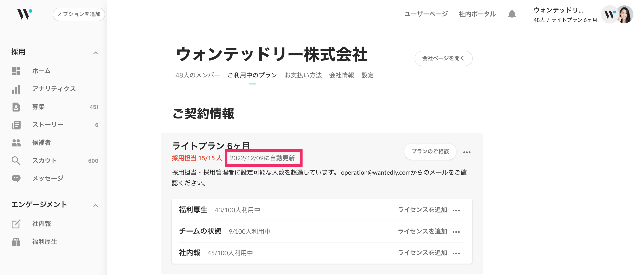Screen dimensions: 644x275
Task: Open 募集 in sidebar
Action: click(38, 107)
